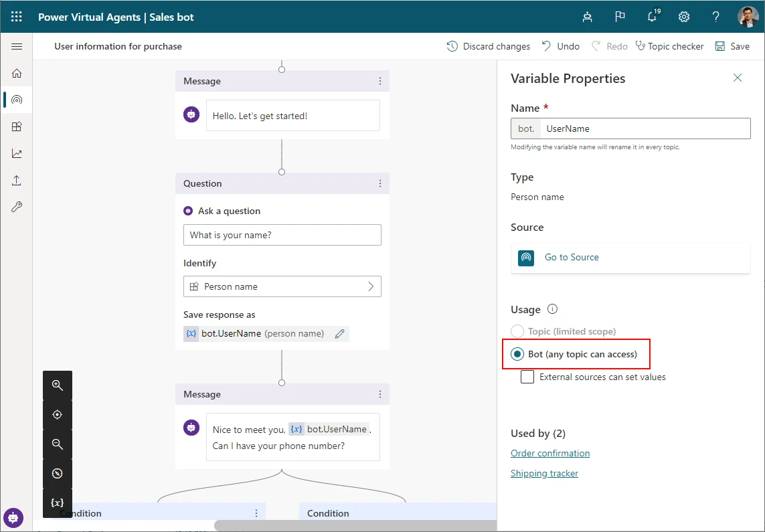765x532 pixels.
Task: Expand the Person name identify selector
Action: point(282,286)
